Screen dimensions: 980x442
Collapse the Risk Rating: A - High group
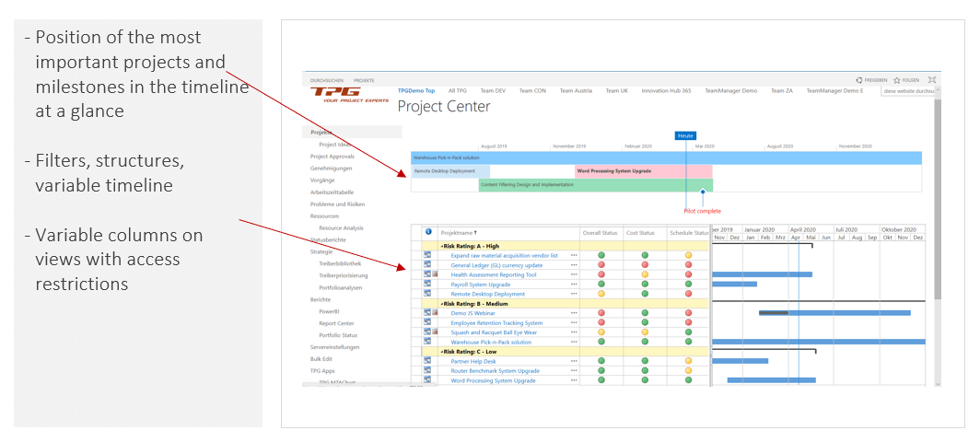tap(442, 246)
